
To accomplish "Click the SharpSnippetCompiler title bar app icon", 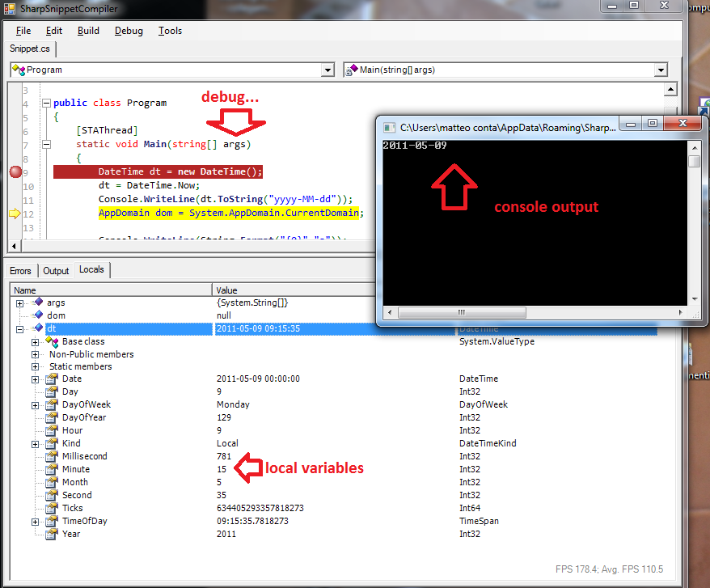I will (x=10, y=8).
